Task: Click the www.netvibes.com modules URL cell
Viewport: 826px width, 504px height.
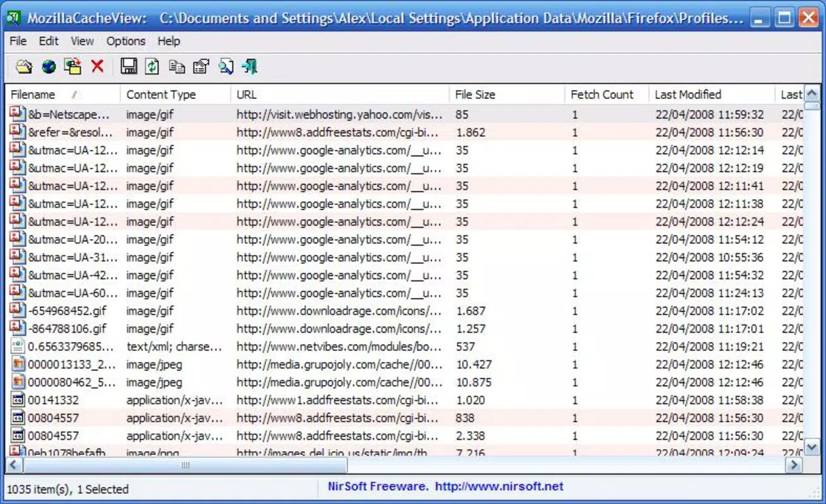Action: 340,346
